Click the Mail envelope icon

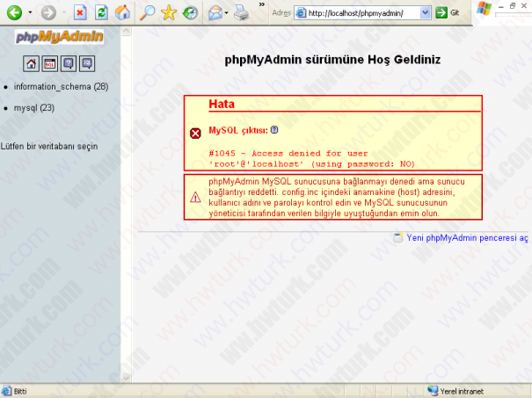[x=215, y=13]
